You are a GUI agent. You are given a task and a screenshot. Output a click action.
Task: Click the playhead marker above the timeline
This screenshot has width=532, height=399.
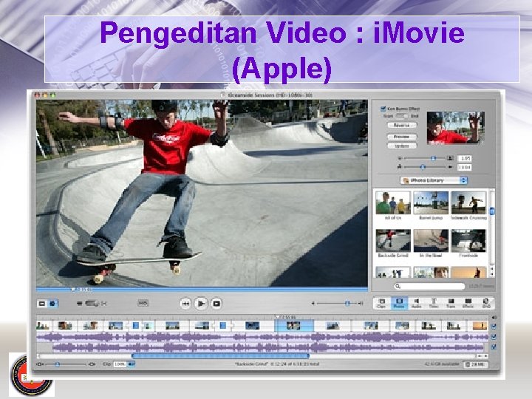click(278, 317)
